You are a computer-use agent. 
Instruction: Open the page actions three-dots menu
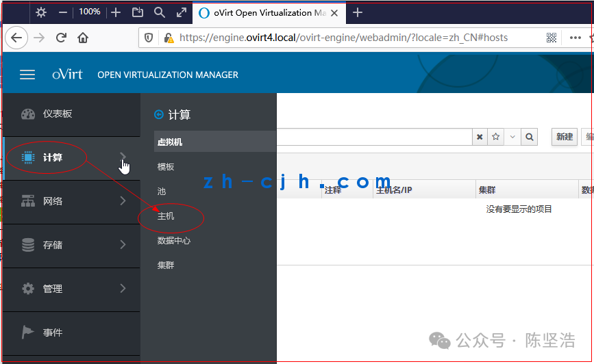pos(575,38)
